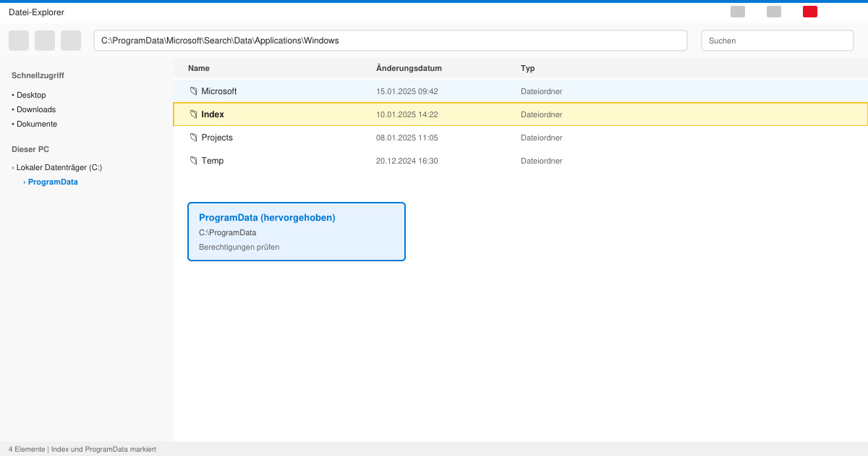Click the C:\ProgramData path in card

point(228,232)
